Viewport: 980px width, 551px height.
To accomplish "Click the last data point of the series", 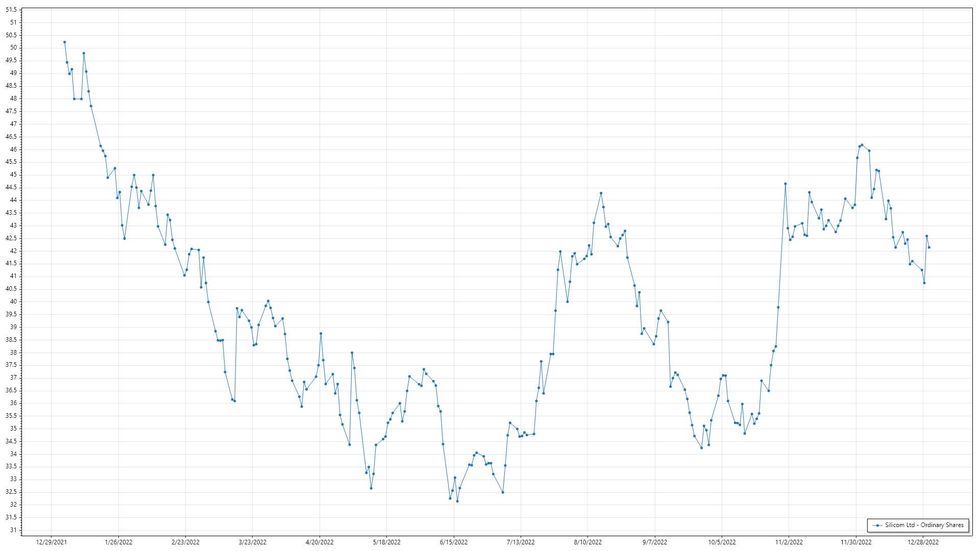I will [929, 248].
